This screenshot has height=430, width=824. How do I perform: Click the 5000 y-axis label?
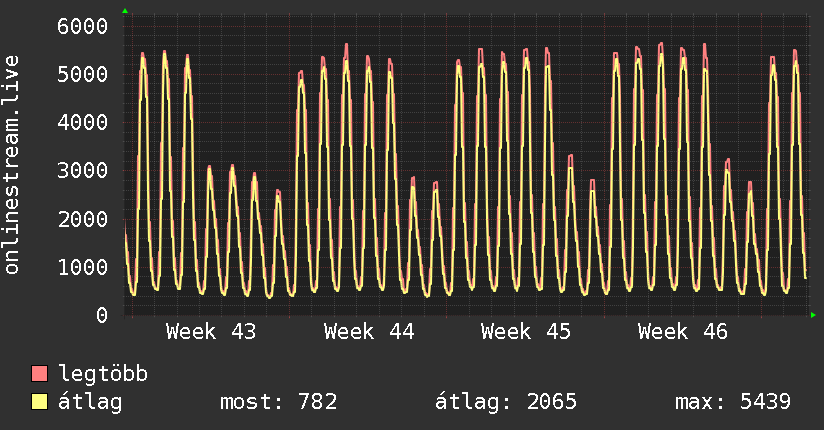(83, 74)
